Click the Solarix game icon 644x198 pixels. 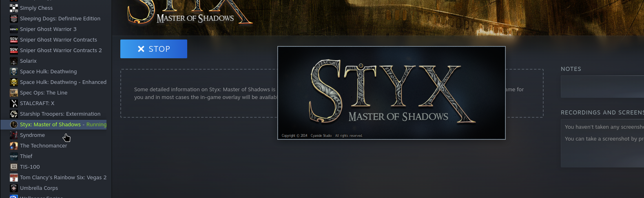point(14,61)
